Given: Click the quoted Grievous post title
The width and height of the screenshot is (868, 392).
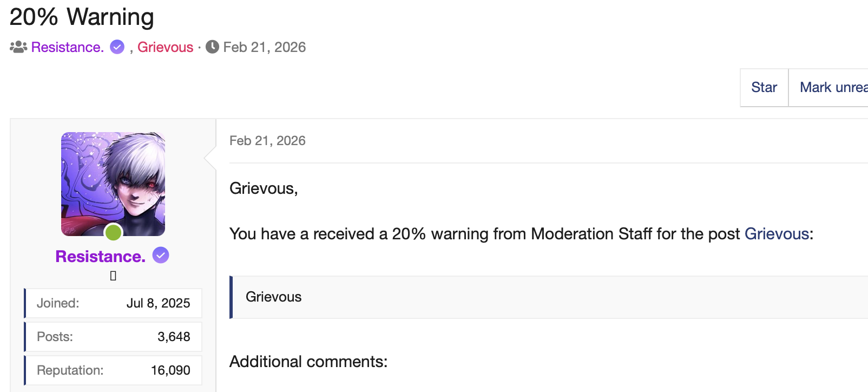Looking at the screenshot, I should coord(273,297).
